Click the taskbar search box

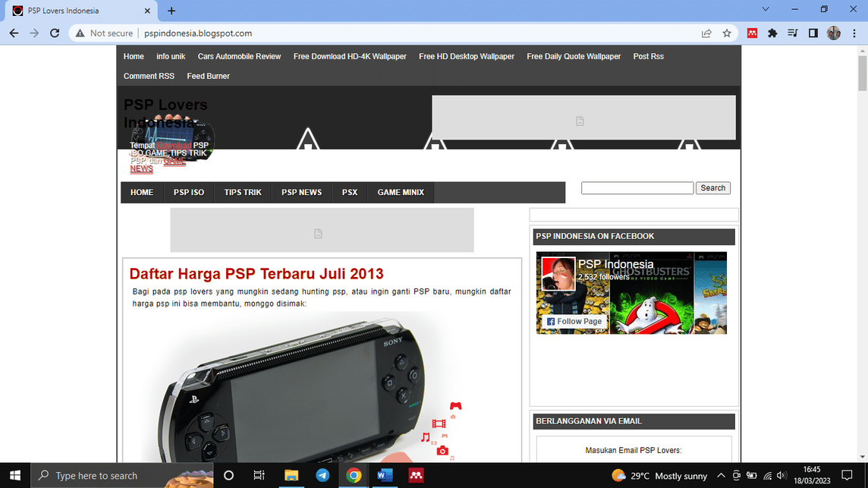pyautogui.click(x=122, y=475)
